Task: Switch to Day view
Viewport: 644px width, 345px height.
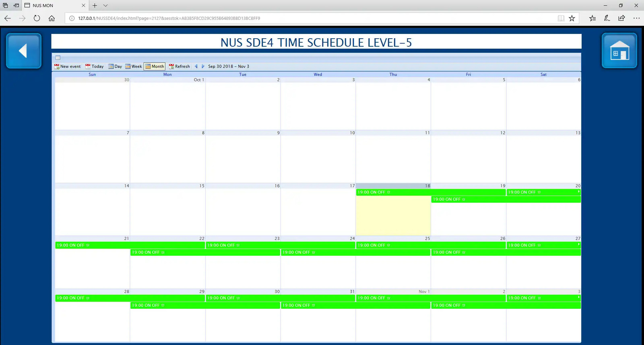Action: click(115, 66)
